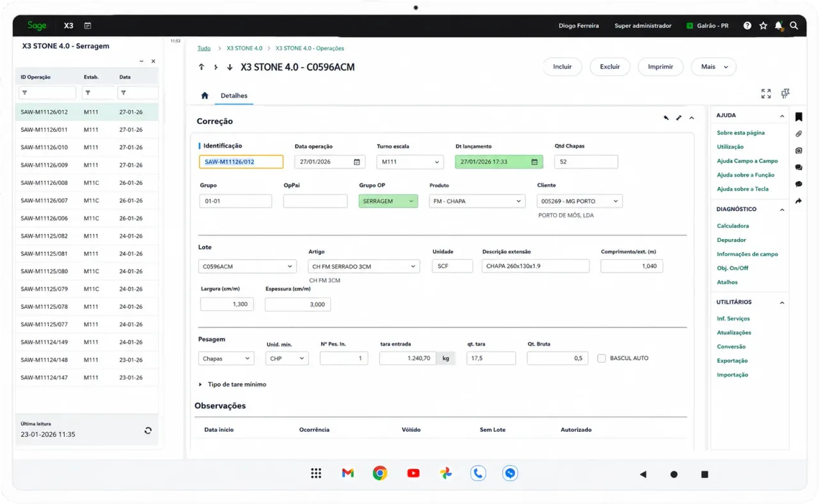The image size is (819, 504).
Task: Open the Produto FM - CHAPA dropdown
Action: pos(477,201)
